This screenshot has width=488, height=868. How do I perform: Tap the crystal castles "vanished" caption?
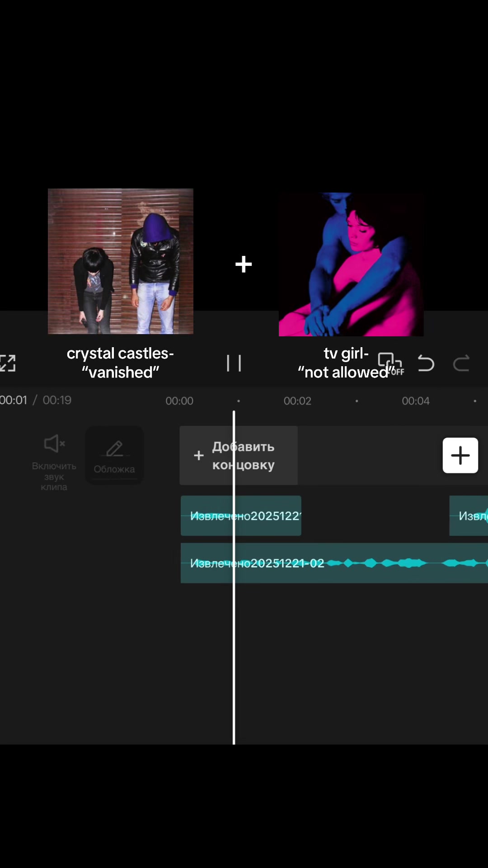click(120, 363)
